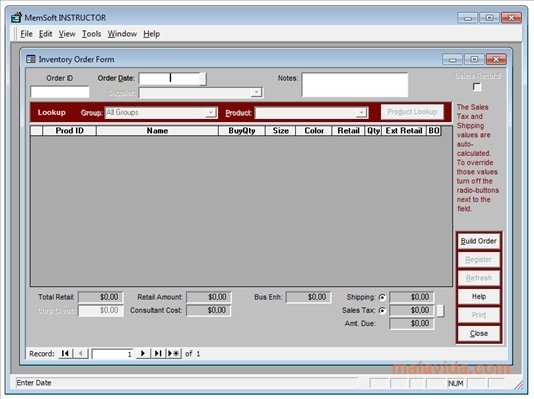Click the small button beside Sales Tax value
This screenshot has width=534, height=399.
click(x=440, y=310)
